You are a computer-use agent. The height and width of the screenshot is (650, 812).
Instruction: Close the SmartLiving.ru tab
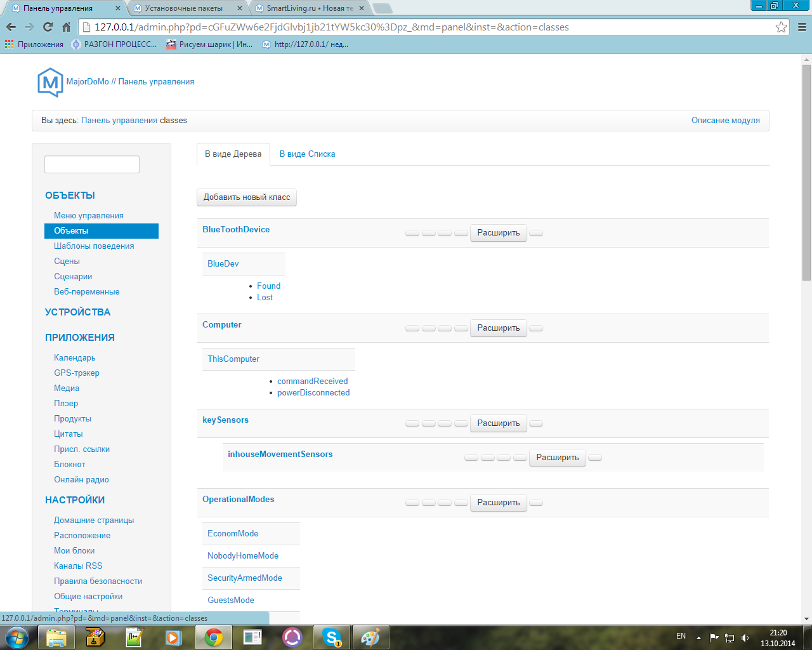pos(362,8)
